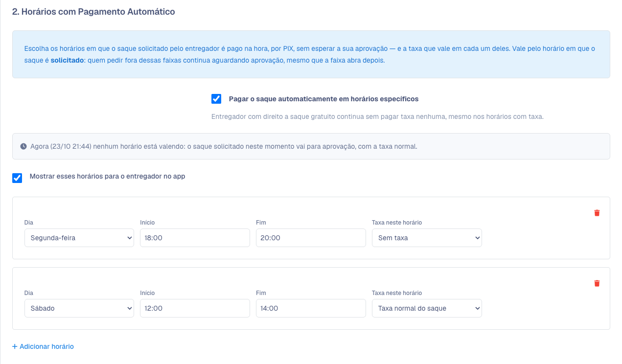Open the Dia dropdown showing Segunda-feira
The width and height of the screenshot is (622, 364).
(79, 238)
